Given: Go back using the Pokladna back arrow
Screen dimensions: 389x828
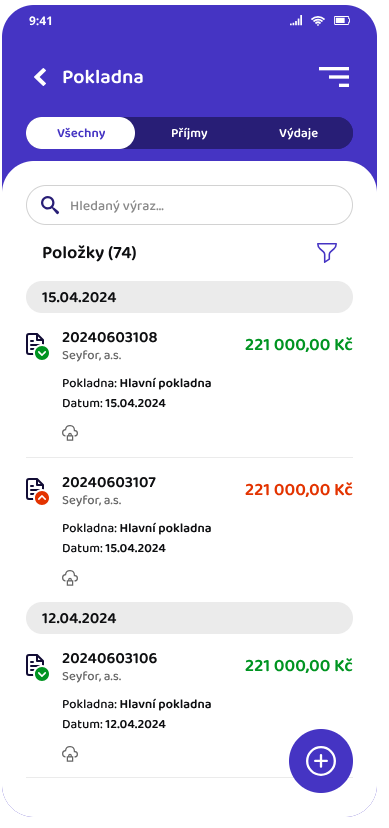Looking at the screenshot, I should (40, 77).
